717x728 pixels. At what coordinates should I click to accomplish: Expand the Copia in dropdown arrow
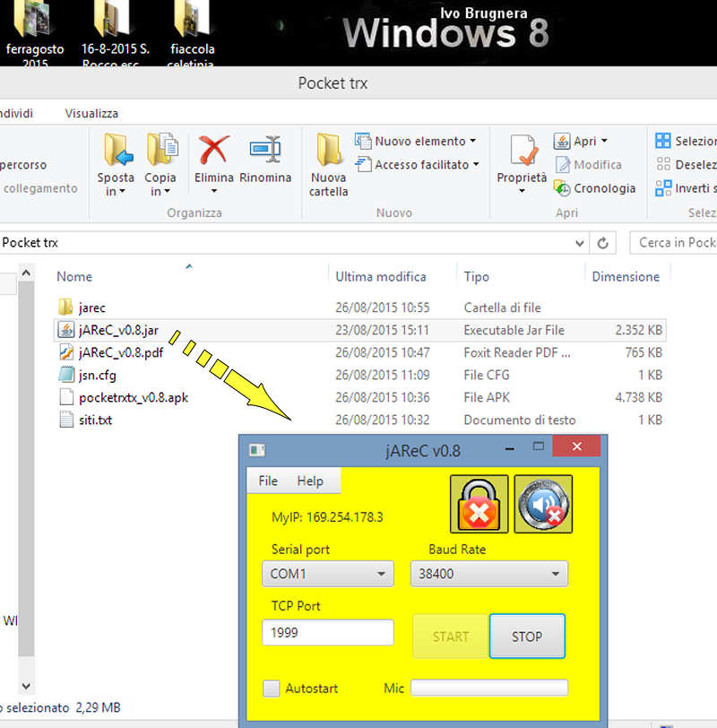[167, 191]
